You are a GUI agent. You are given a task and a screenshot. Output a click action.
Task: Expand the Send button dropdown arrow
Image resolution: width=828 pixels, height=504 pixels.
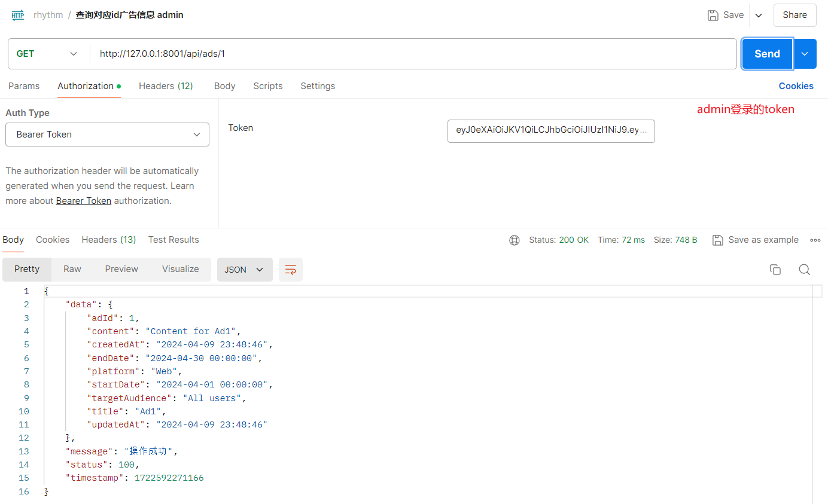(x=805, y=54)
